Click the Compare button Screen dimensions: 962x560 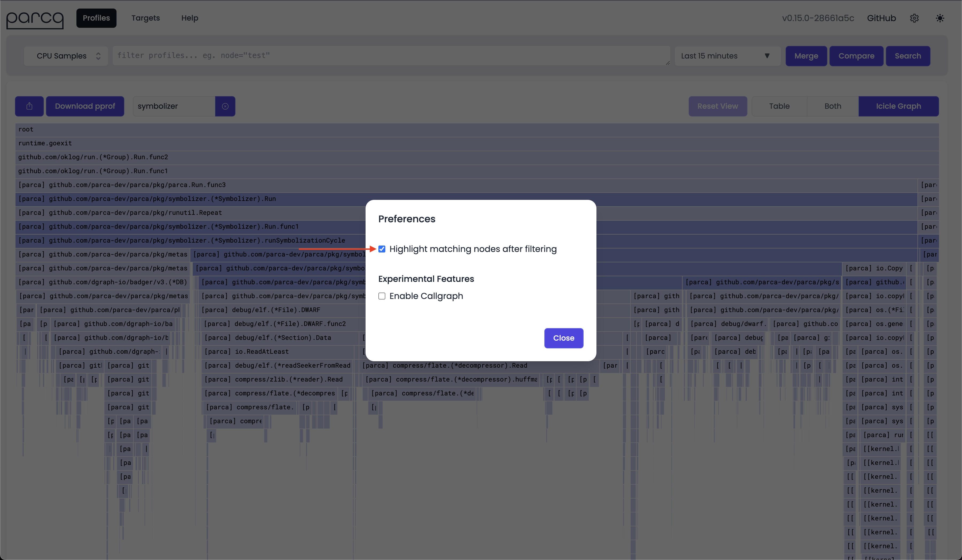(856, 56)
